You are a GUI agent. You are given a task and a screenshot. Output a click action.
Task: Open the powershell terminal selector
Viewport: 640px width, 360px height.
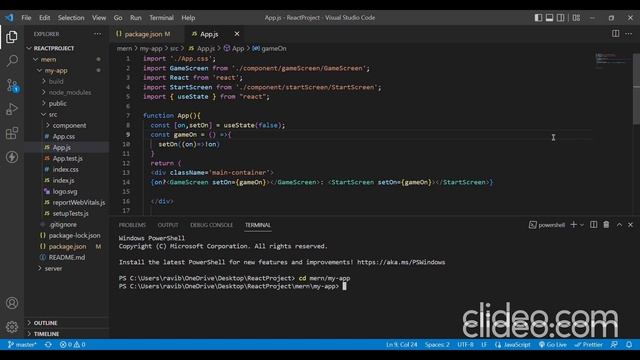pos(547,225)
